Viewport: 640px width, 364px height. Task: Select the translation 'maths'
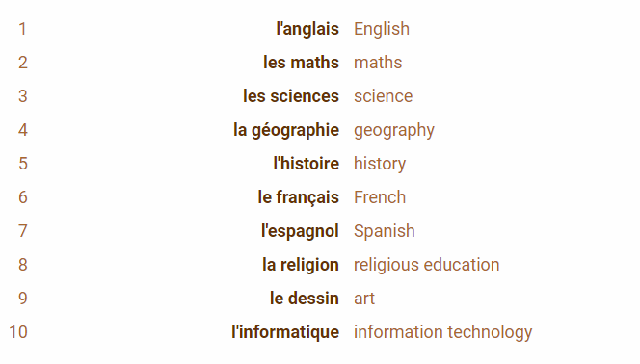pyautogui.click(x=378, y=63)
